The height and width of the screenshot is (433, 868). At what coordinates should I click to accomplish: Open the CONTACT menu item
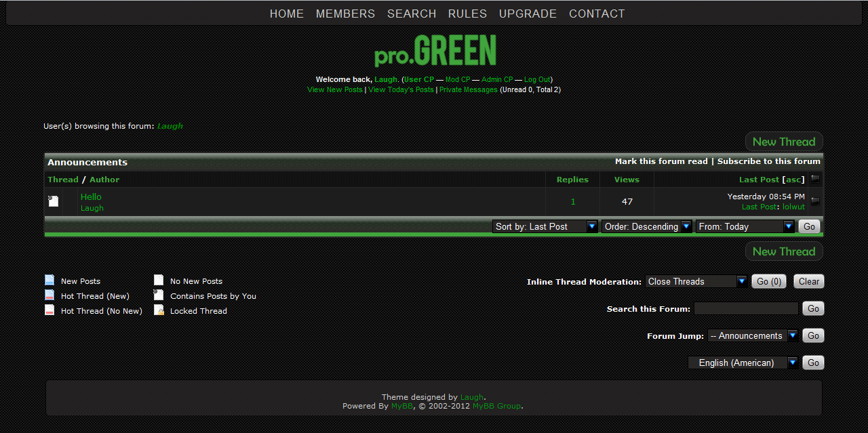coord(597,14)
